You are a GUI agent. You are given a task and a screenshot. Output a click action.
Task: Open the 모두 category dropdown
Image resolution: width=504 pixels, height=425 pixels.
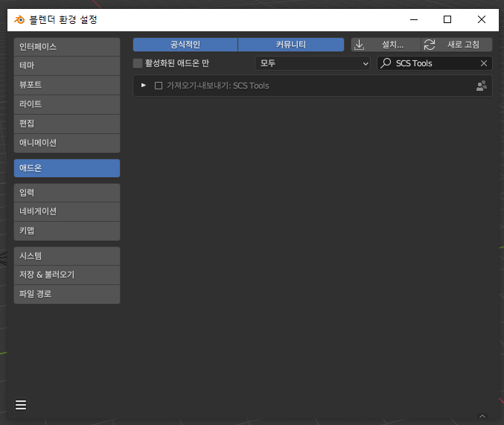313,63
